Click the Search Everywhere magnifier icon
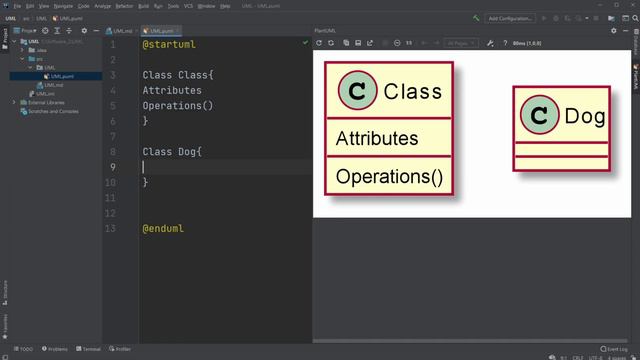This screenshot has width=640, height=360. [x=636, y=18]
